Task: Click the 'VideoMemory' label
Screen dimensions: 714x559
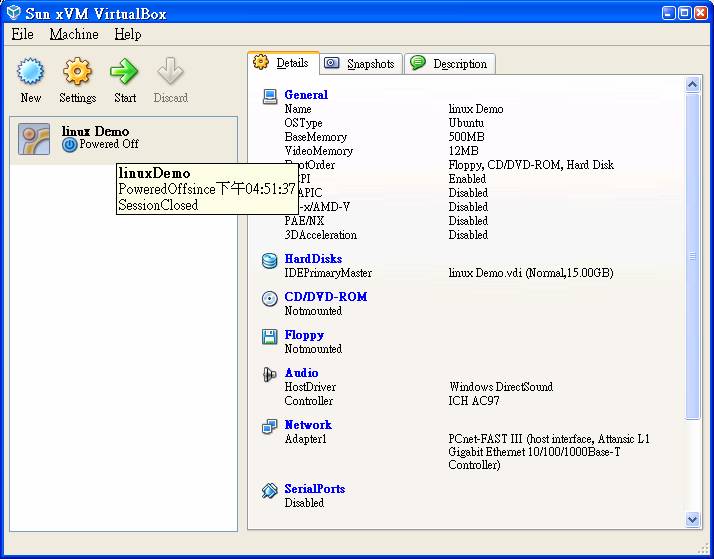Action: coord(318,151)
